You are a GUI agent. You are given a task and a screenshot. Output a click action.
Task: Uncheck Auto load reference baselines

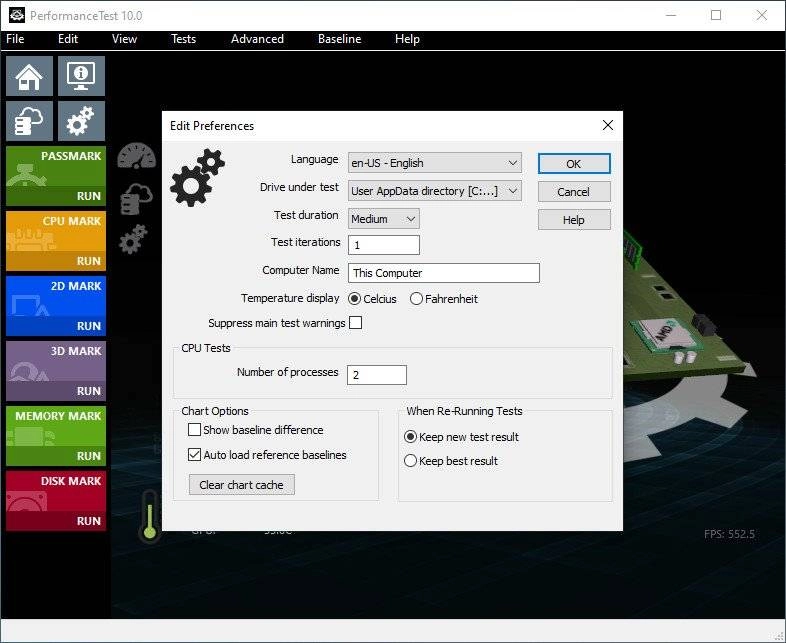[267, 455]
